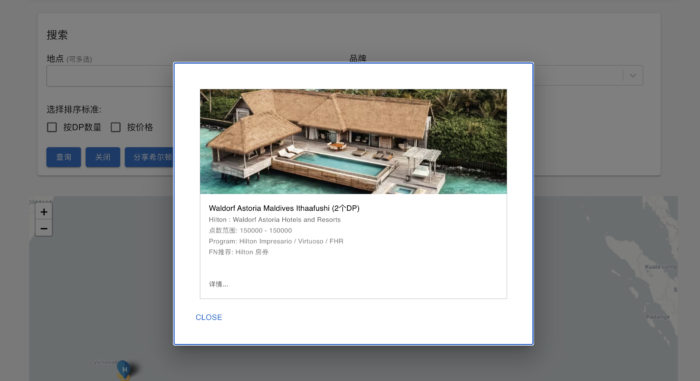Zoom out of the map with minus button

pos(44,229)
